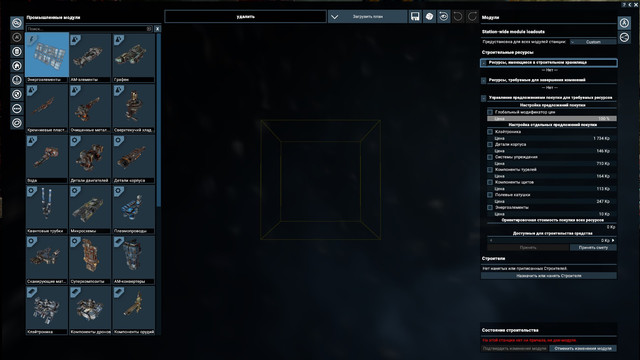
Task: Open the Custom loadout preset dropdown
Action: pyautogui.click(x=593, y=42)
